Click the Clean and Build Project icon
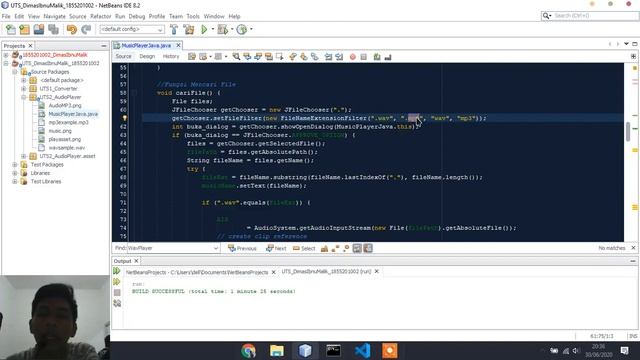Viewport: 640px width, 360px height. [189, 29]
